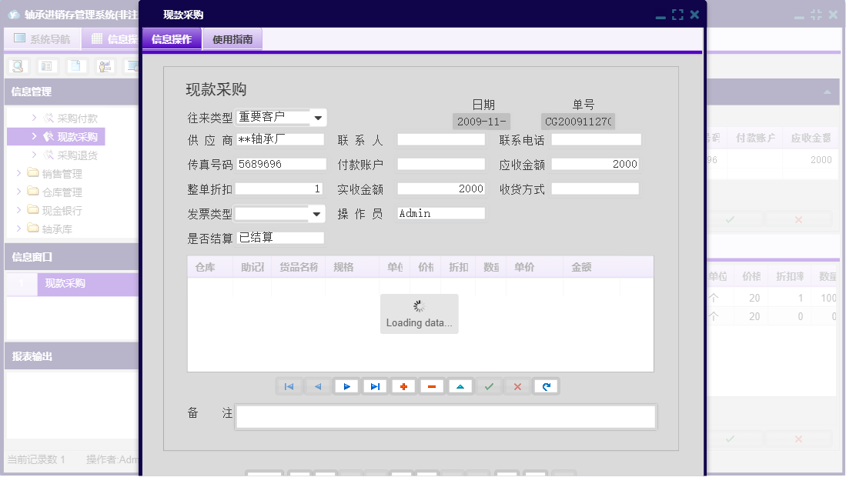Enter edit mode with the up triangle icon

[x=460, y=386]
